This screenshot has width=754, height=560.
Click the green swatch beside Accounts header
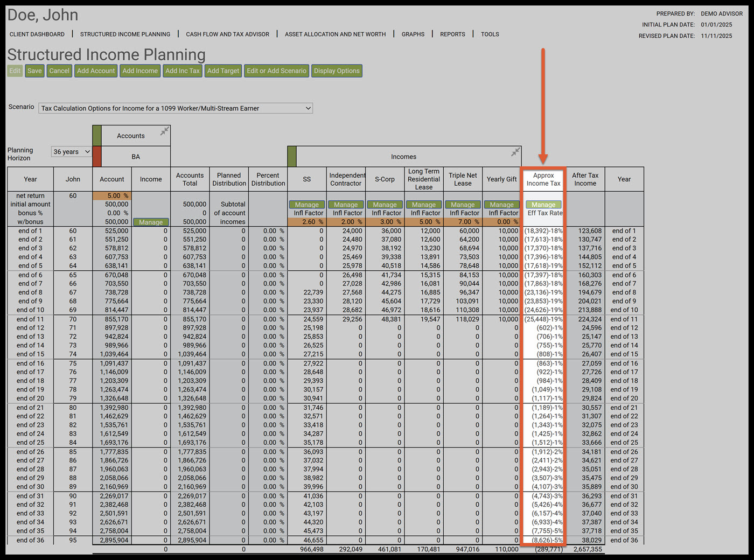(x=97, y=136)
